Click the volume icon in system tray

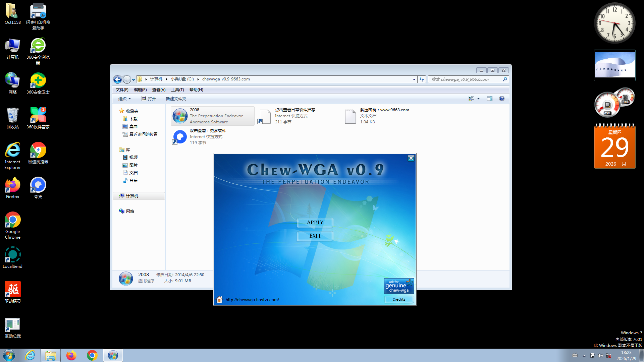(x=600, y=356)
